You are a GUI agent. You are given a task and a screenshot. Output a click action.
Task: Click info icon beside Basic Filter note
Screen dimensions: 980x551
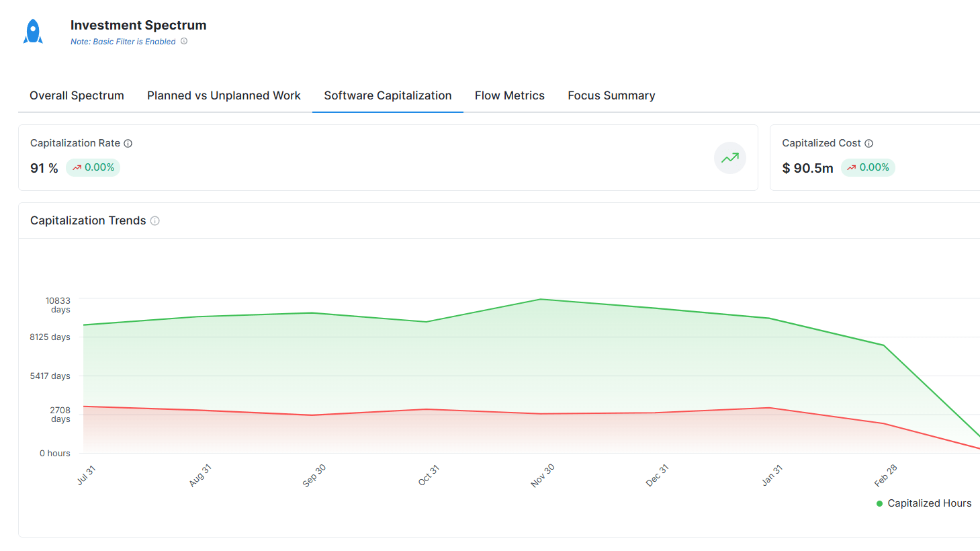pos(184,41)
